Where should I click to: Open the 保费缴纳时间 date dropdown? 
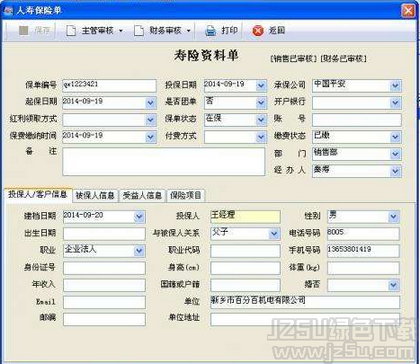pos(151,137)
